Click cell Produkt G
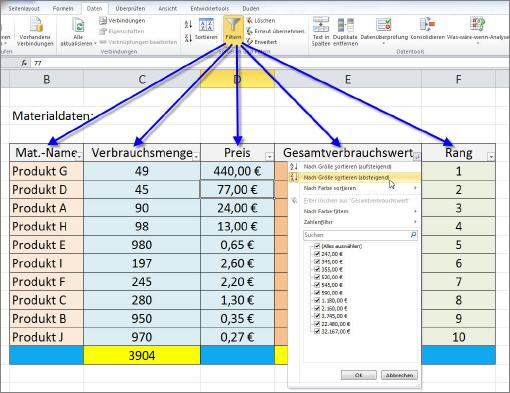510x393 pixels. click(x=47, y=171)
